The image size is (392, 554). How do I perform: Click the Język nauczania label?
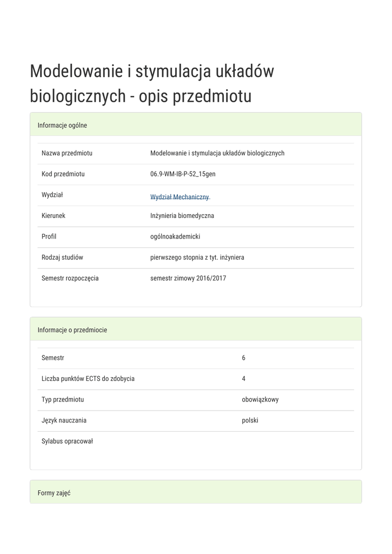tap(64, 420)
